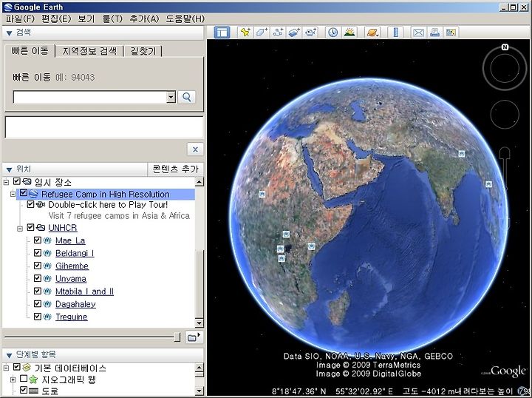The height and width of the screenshot is (398, 532).
Task: Click the print toolbar icon
Action: (434, 33)
